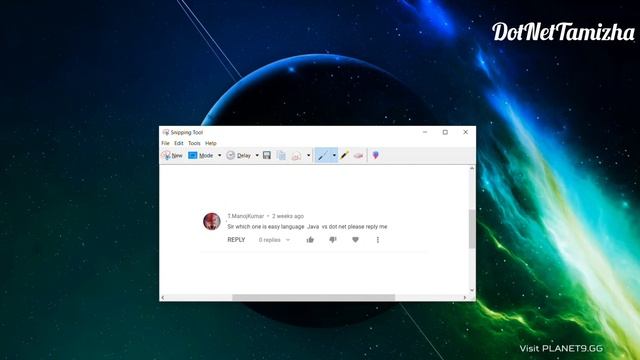Viewport: 640px width, 360px height.
Task: Open the File menu
Action: [165, 143]
